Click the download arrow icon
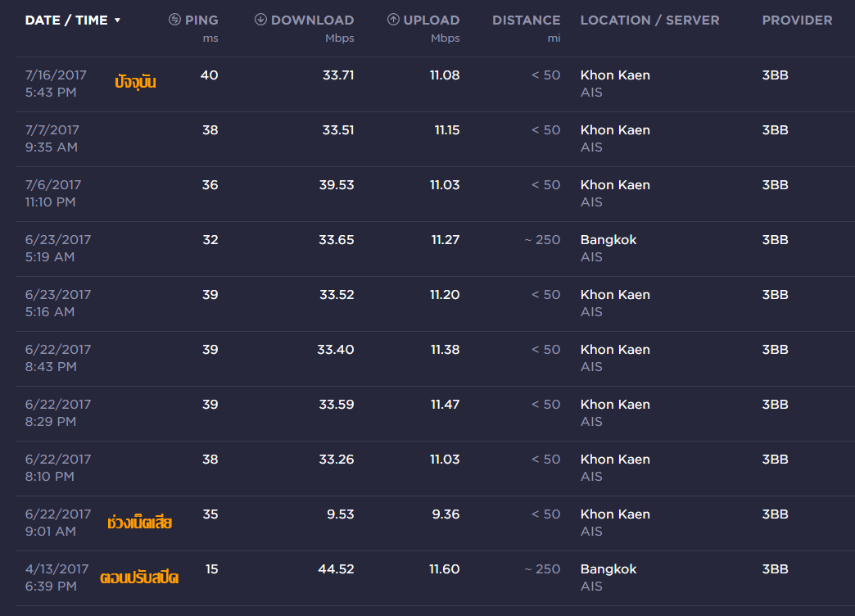The image size is (855, 616). [x=260, y=20]
